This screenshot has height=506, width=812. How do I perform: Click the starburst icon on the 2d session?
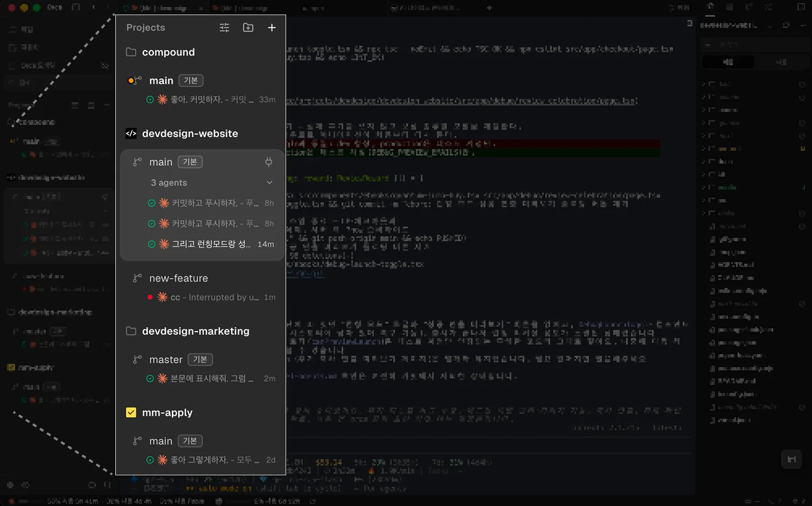[162, 460]
